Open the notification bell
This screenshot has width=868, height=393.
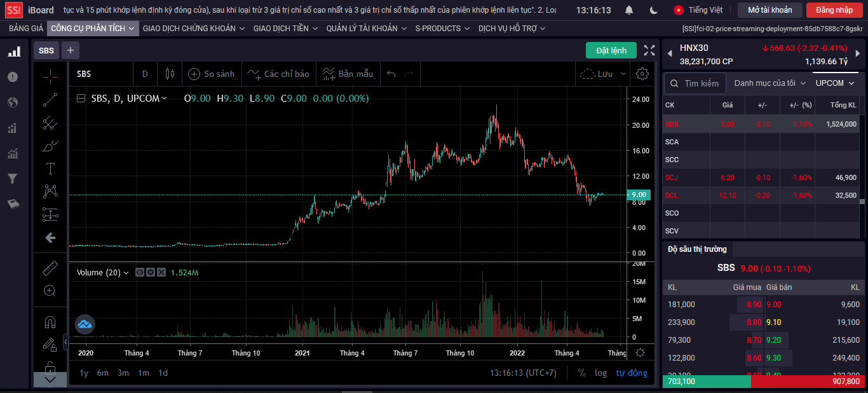click(629, 10)
